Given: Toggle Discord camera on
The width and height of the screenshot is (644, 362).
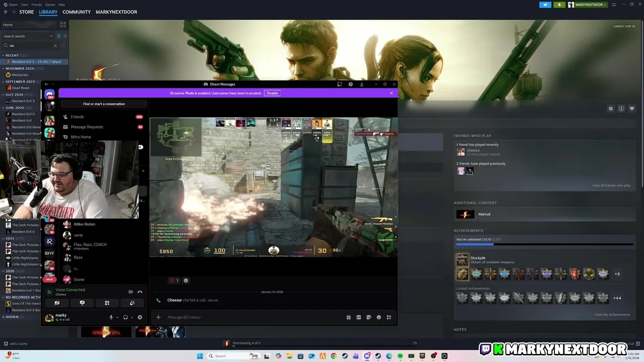Looking at the screenshot, I should point(57,303).
